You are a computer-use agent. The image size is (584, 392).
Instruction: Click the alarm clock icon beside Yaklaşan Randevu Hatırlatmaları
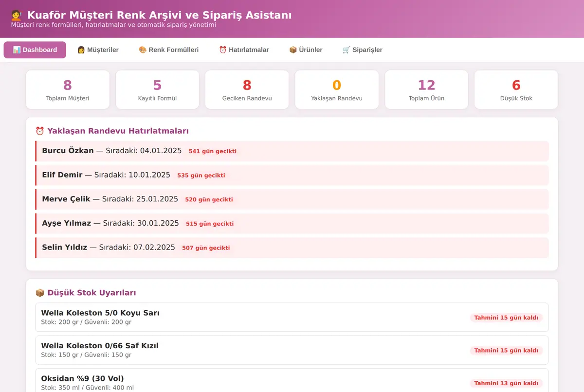[40, 131]
